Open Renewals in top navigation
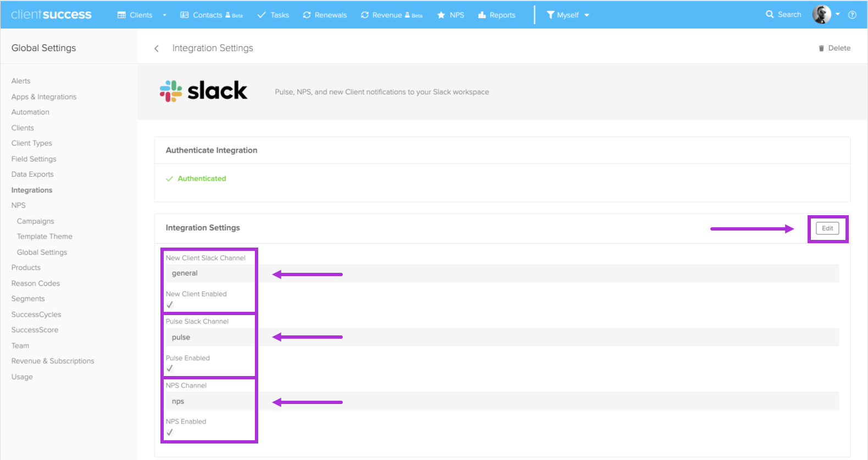 click(x=325, y=15)
